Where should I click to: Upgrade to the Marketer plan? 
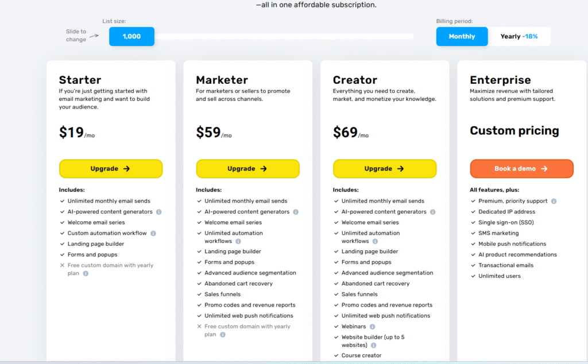[247, 169]
